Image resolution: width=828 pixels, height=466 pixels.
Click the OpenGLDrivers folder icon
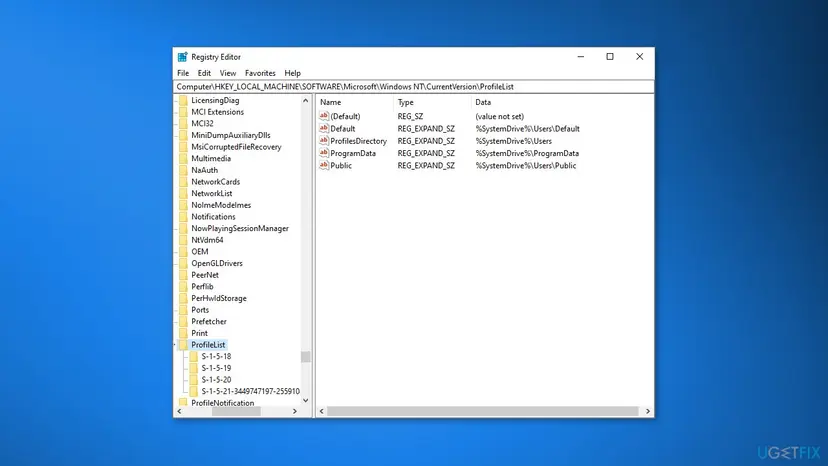pyautogui.click(x=183, y=263)
